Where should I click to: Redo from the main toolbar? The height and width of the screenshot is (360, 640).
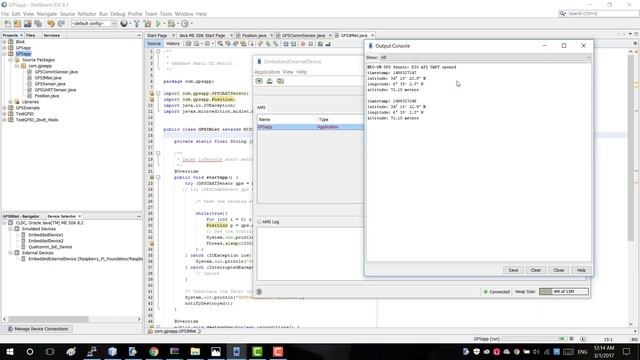tap(61, 24)
